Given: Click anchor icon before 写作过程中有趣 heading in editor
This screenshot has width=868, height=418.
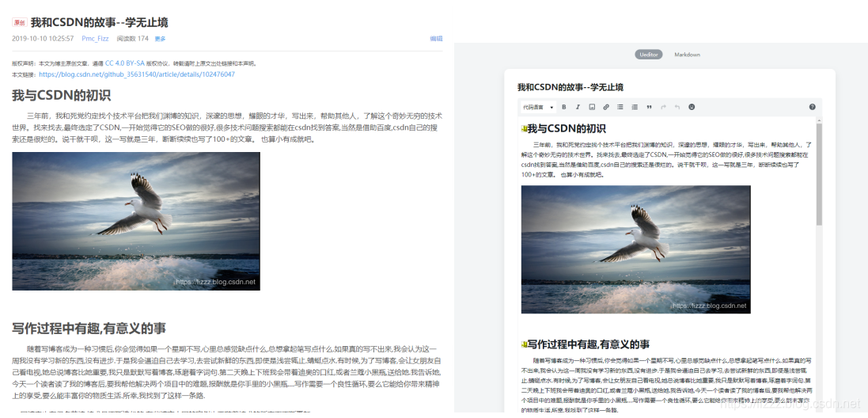Looking at the screenshot, I should click(x=524, y=344).
